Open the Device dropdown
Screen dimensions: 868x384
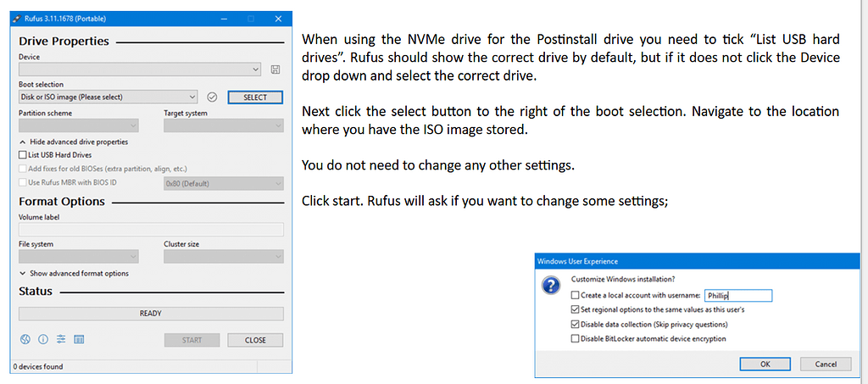click(140, 69)
